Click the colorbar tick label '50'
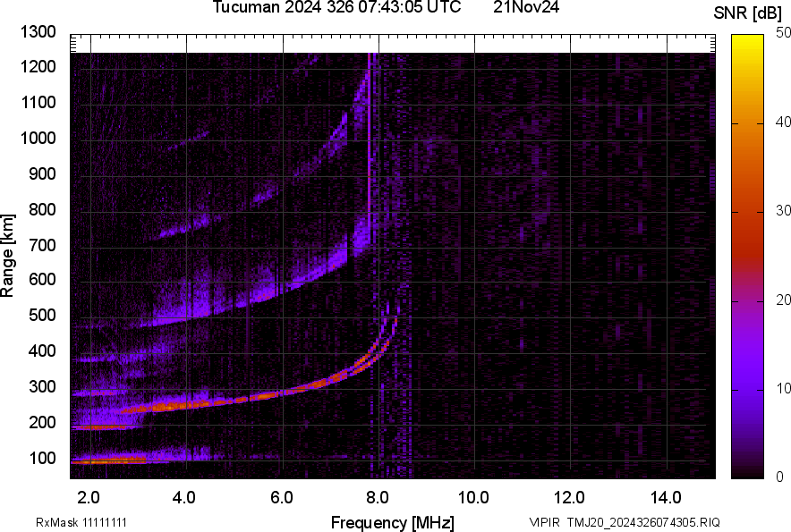Viewport: 791px width, 532px height. point(783,33)
